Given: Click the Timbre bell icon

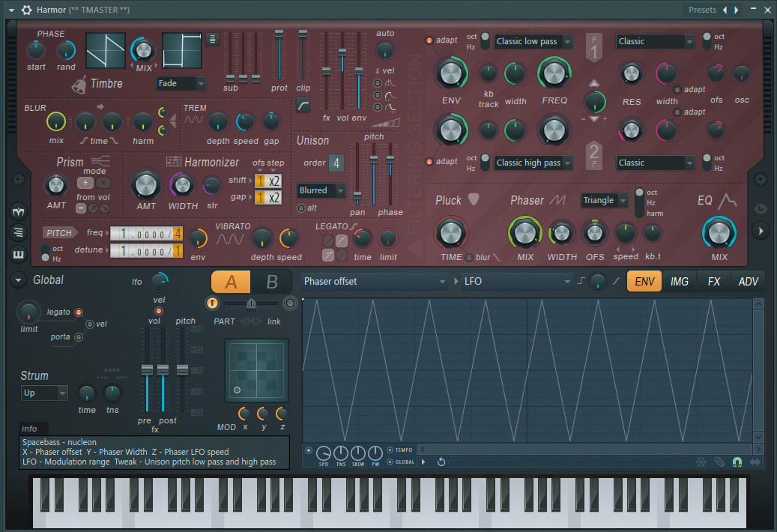Looking at the screenshot, I should [79, 85].
